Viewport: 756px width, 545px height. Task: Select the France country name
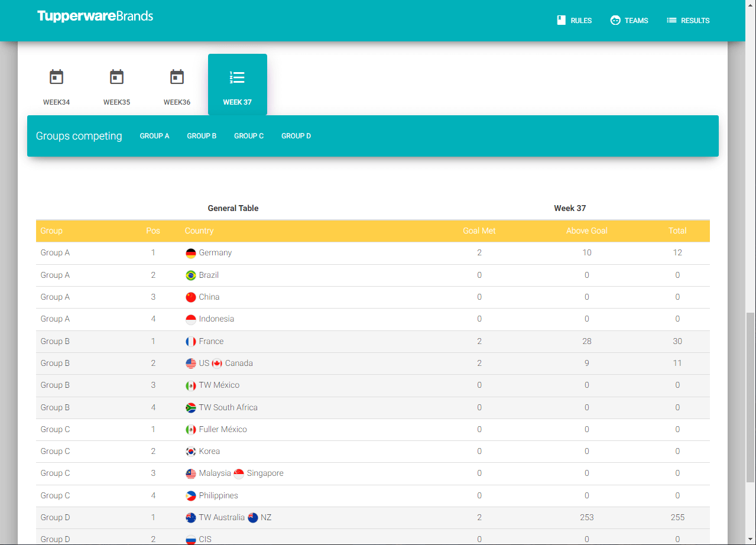pos(211,342)
